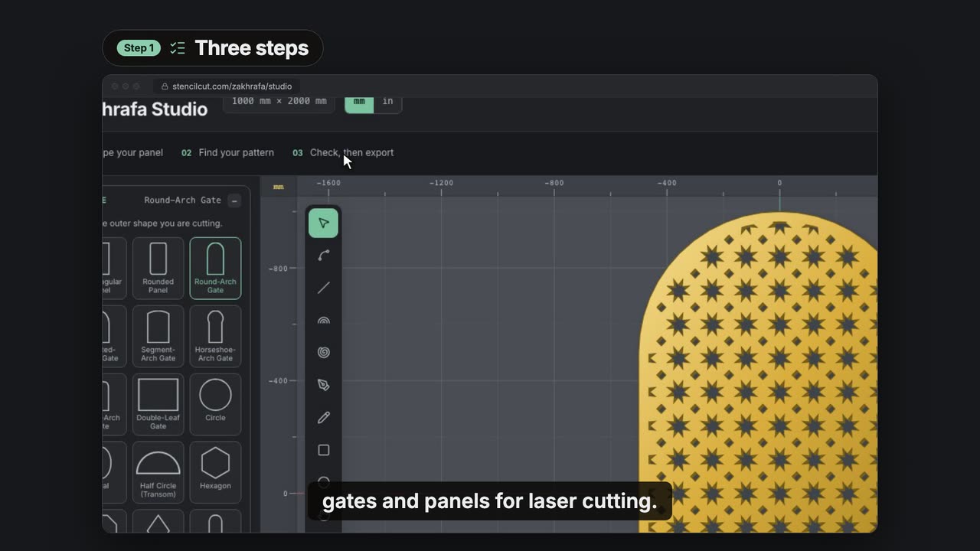The width and height of the screenshot is (980, 551).
Task: Choose the Rounded Panel shape
Action: tap(158, 268)
